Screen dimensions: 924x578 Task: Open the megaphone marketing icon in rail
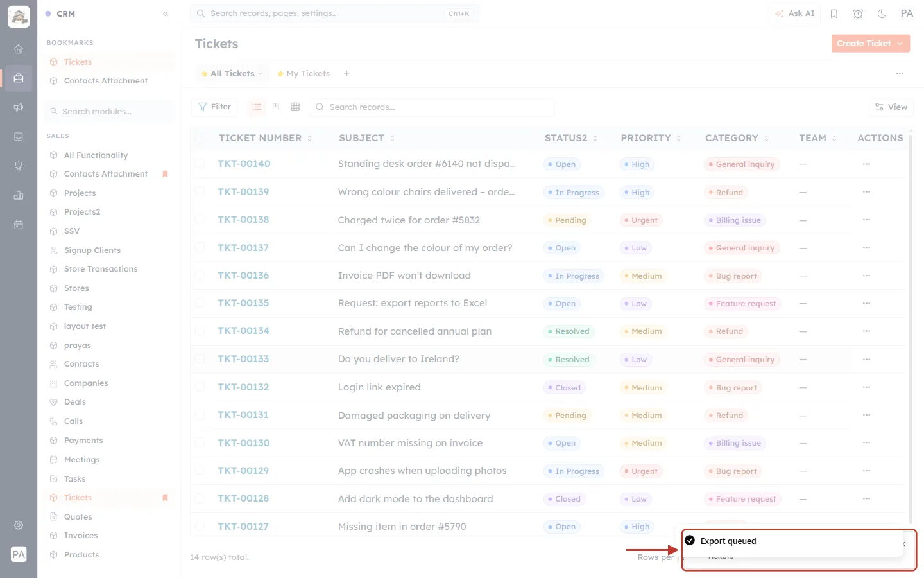tap(19, 107)
